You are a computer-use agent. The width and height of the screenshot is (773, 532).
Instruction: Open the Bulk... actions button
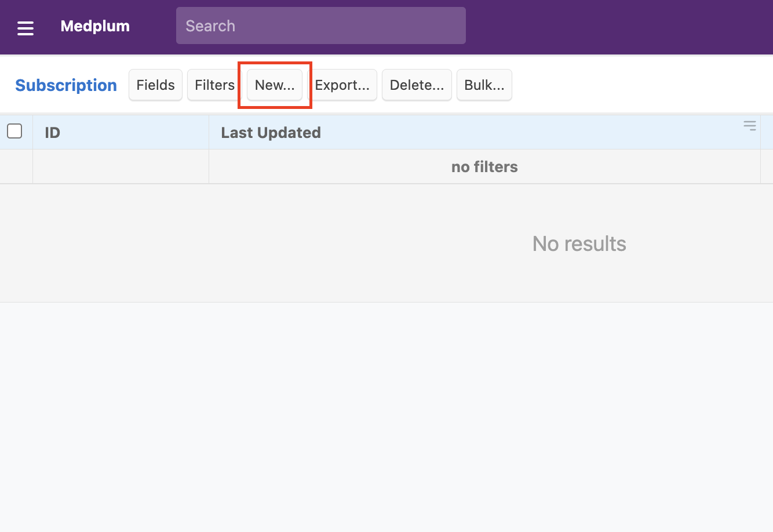[484, 85]
